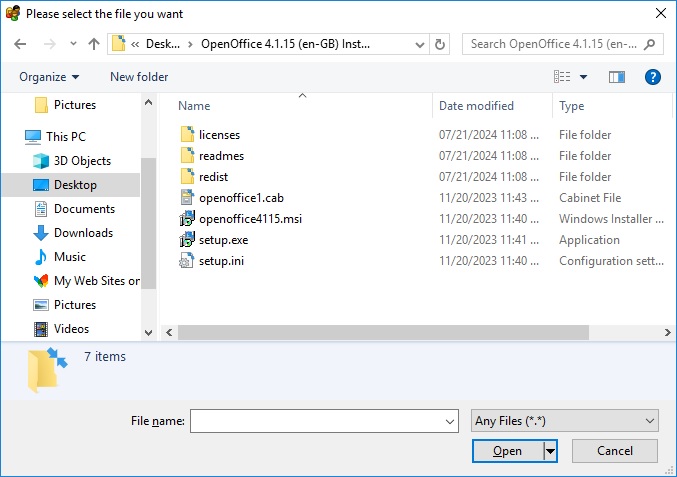Click the openoffice1.cab cabinet icon
Image resolution: width=677 pixels, height=477 pixels.
click(187, 197)
